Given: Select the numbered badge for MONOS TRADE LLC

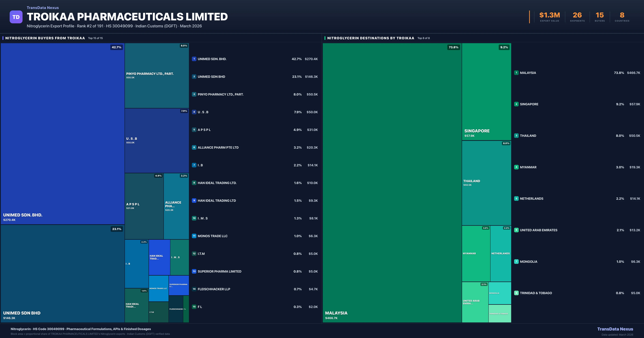Looking at the screenshot, I should tap(194, 236).
